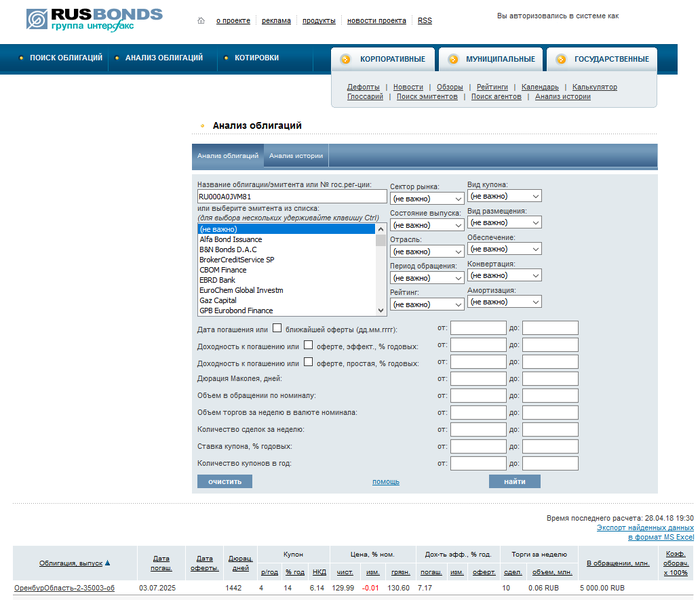
Task: Click sort arrow beside Облигация, выпуск header
Action: tap(108, 563)
